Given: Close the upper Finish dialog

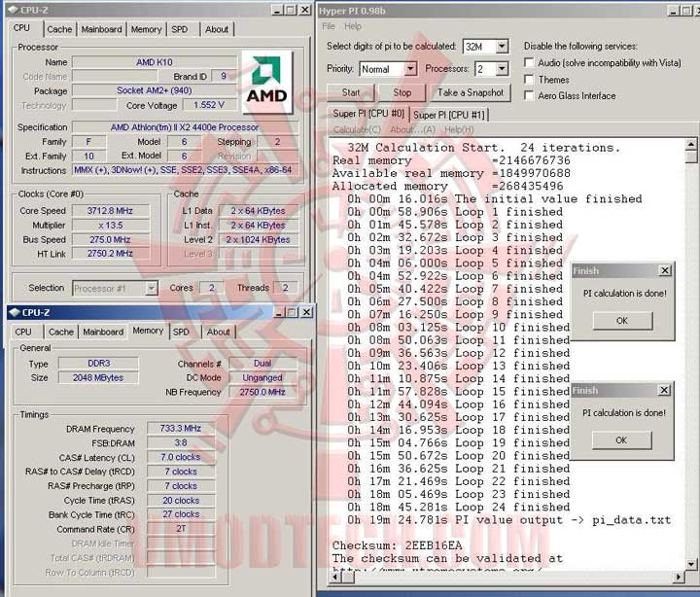Looking at the screenshot, I should tap(665, 270).
